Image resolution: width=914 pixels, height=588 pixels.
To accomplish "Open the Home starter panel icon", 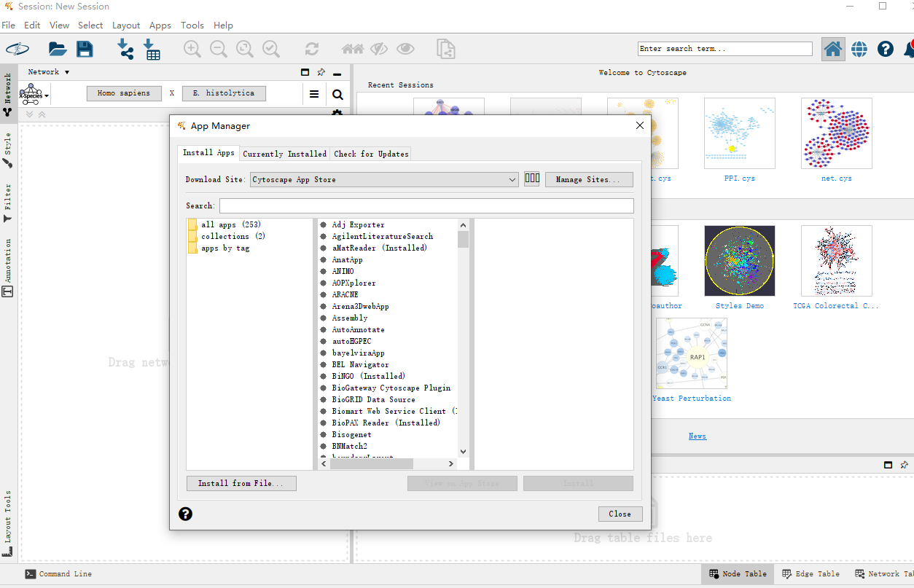I will point(833,49).
